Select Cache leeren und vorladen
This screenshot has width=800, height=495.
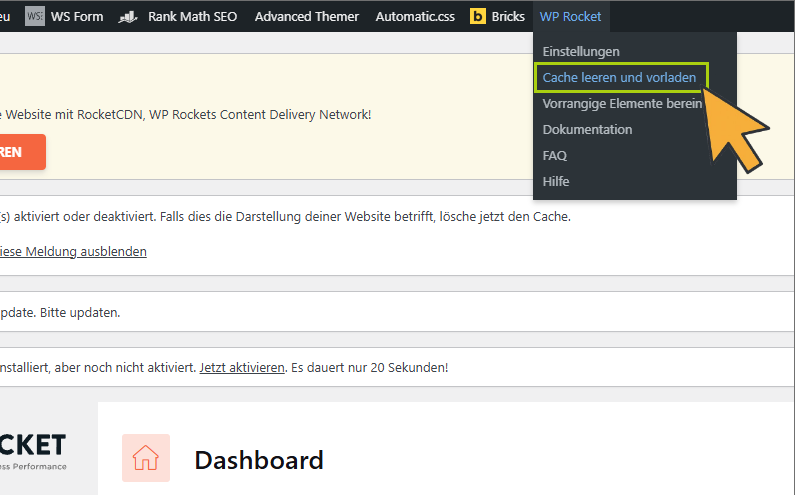coord(619,78)
